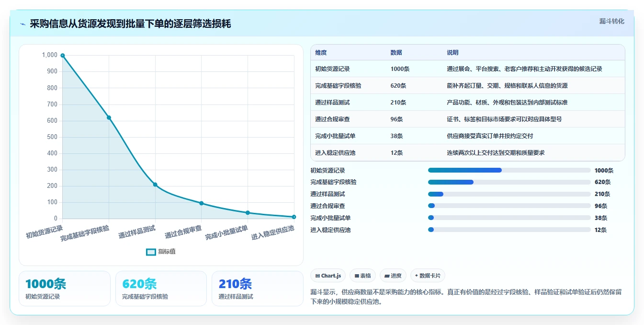Click the 通过合规审查 x-axis label on the chart
The height and width of the screenshot is (325, 644).
coord(183,232)
